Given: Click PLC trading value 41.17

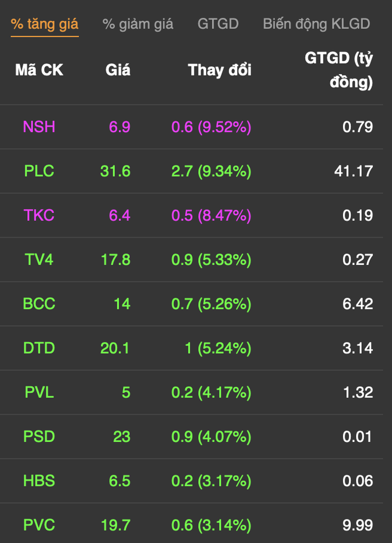Looking at the screenshot, I should tap(354, 171).
